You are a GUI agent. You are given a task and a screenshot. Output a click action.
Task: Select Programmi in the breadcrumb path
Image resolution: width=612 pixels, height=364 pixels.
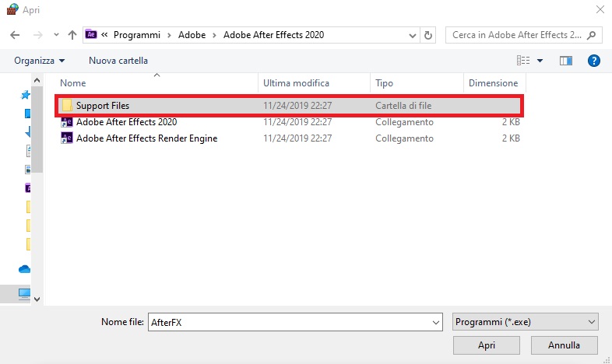136,35
